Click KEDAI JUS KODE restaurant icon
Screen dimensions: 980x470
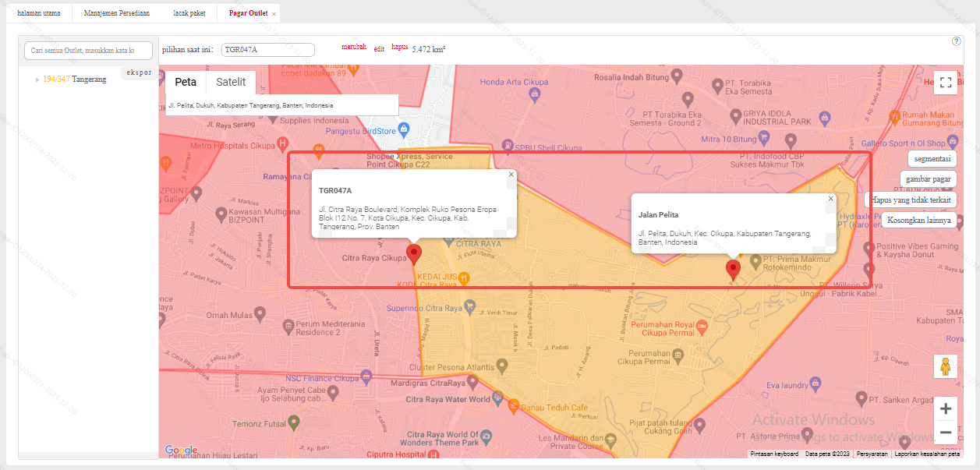(x=464, y=277)
